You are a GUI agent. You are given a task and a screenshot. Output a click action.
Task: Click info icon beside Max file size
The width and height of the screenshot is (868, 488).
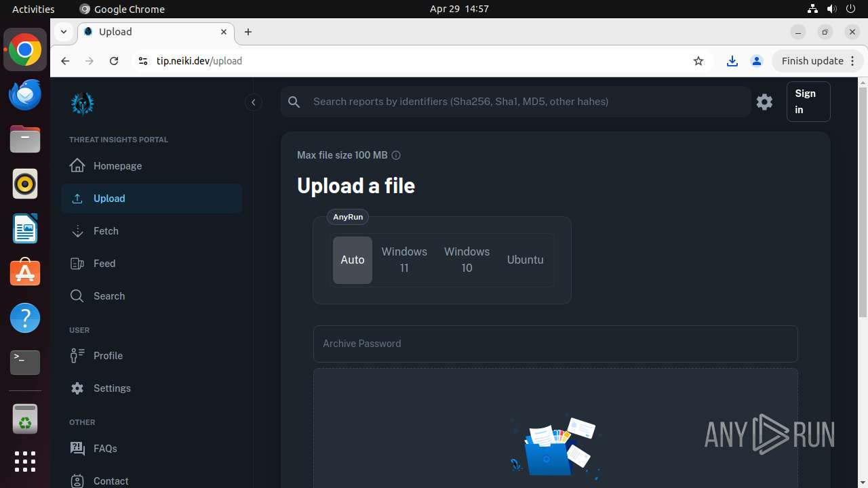coord(396,155)
